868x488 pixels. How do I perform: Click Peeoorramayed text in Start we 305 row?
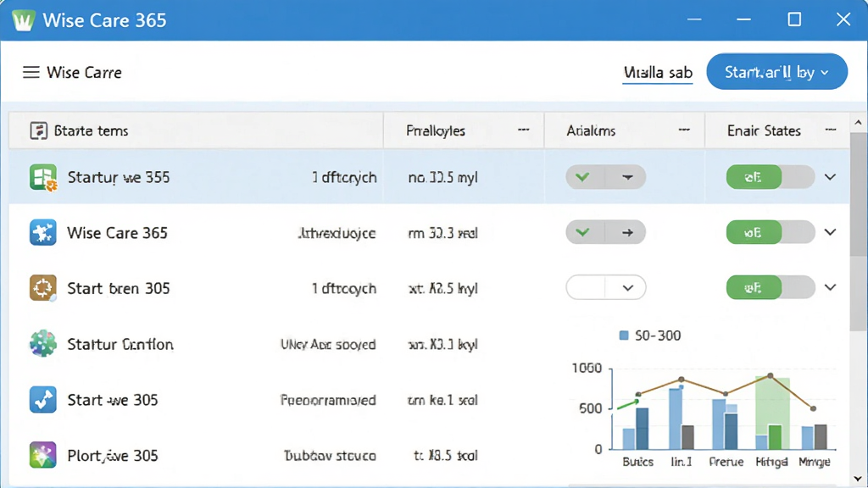(328, 400)
